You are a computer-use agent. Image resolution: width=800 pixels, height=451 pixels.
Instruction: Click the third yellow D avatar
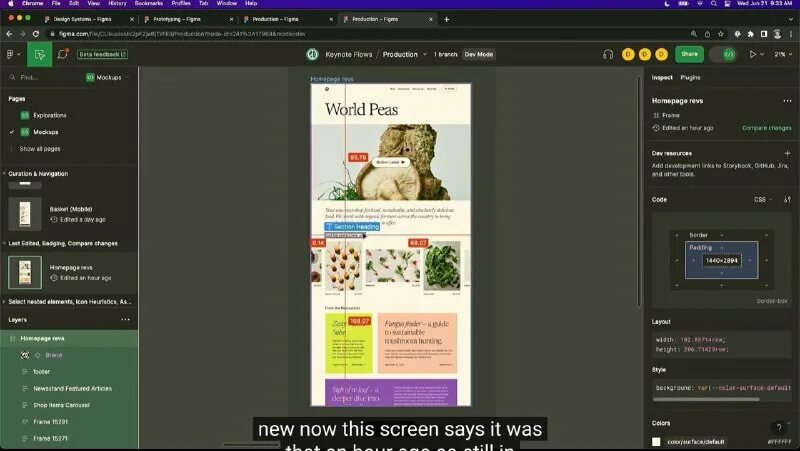(x=661, y=54)
